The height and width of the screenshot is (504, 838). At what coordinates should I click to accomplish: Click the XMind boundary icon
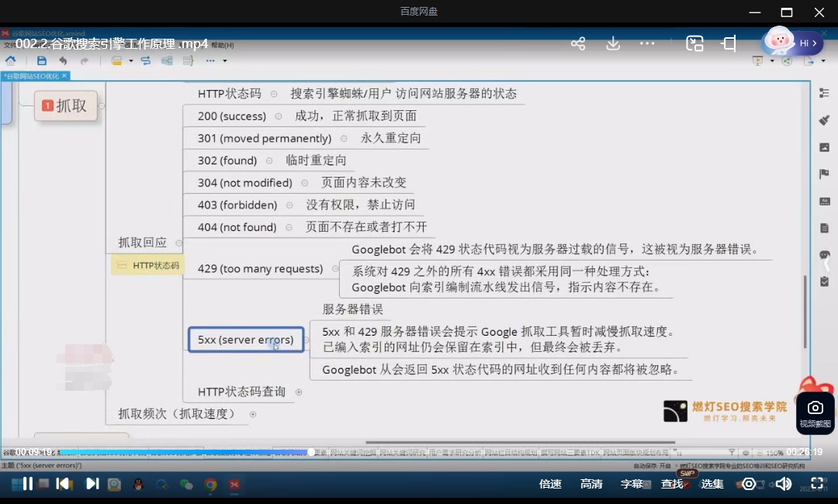tap(167, 60)
